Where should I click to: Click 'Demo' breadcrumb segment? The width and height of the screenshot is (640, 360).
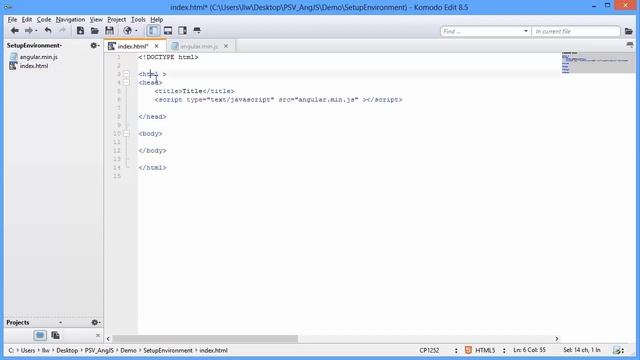tap(129, 350)
